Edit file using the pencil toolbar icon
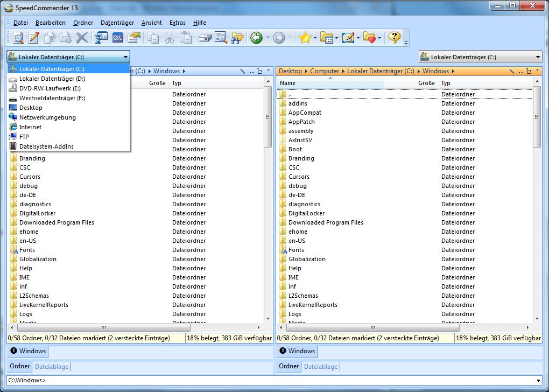The width and height of the screenshot is (549, 392). (x=33, y=38)
